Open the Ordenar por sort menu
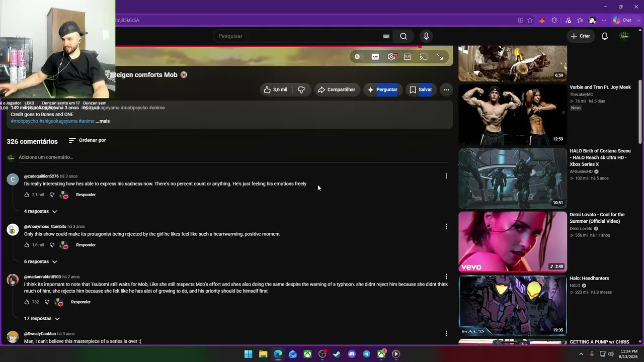This screenshot has height=362, width=644. click(x=88, y=140)
